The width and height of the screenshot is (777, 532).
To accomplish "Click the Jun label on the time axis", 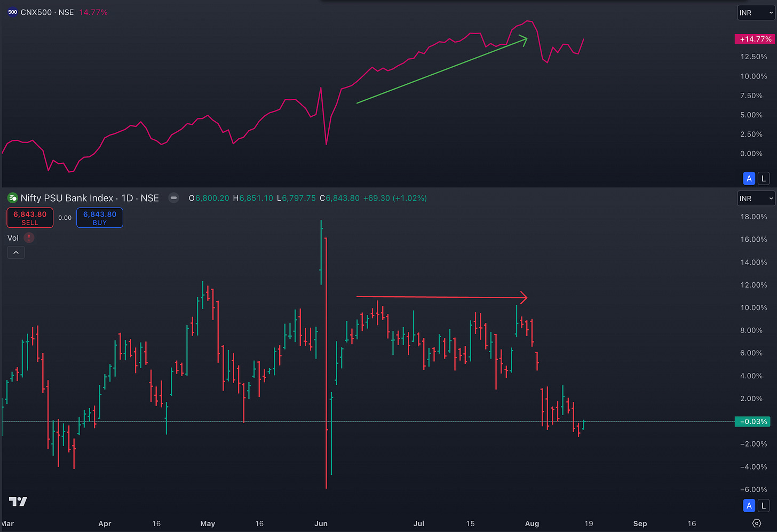I will click(x=321, y=523).
